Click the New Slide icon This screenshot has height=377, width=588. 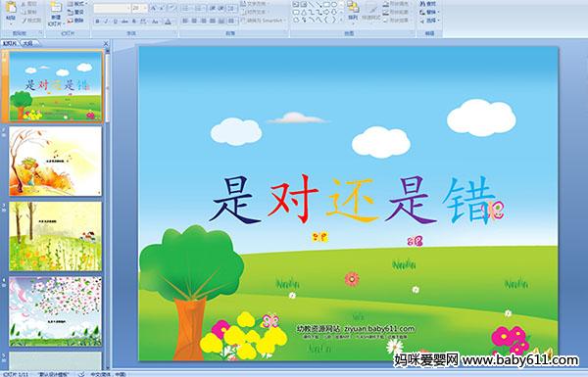[56, 7]
